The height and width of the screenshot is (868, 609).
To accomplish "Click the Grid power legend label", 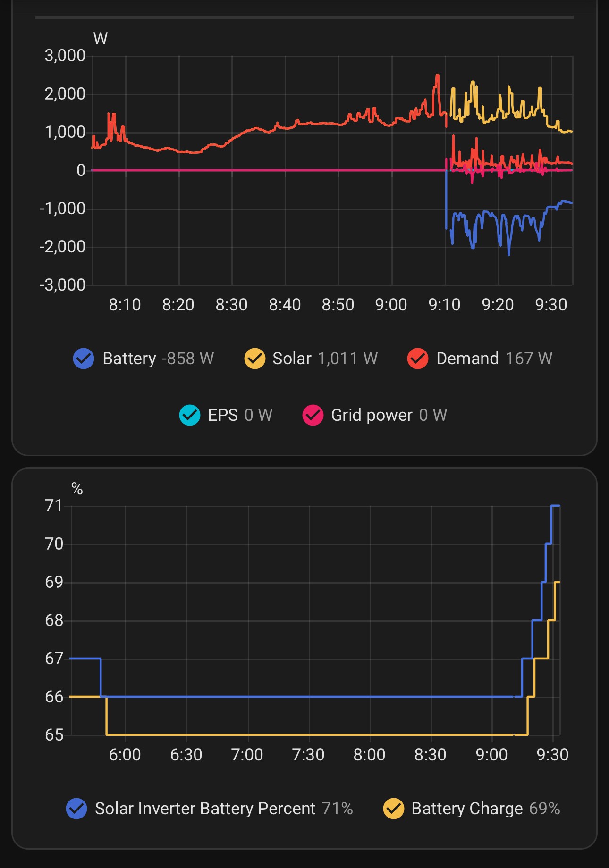I will coord(372,415).
